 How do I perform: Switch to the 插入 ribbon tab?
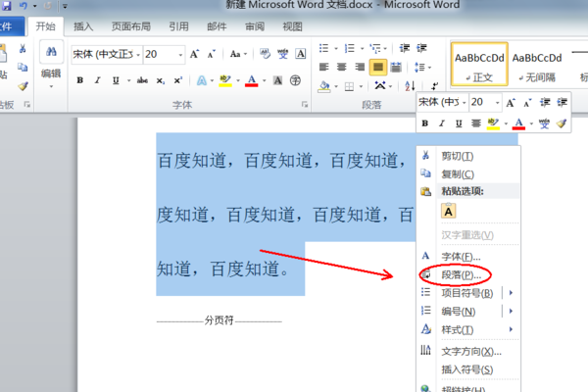click(83, 26)
